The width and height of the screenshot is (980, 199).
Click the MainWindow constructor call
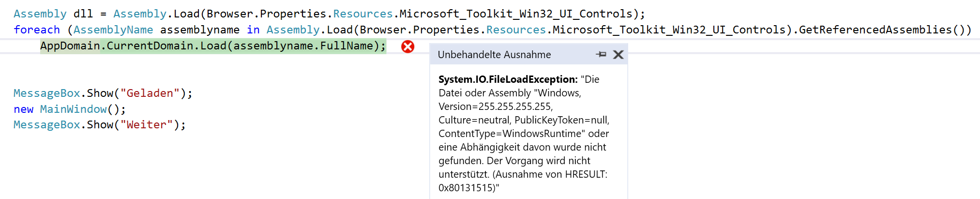[73, 109]
